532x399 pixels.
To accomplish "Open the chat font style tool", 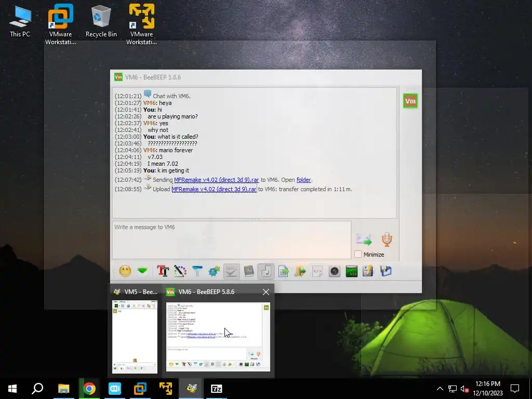I will click(x=163, y=271).
